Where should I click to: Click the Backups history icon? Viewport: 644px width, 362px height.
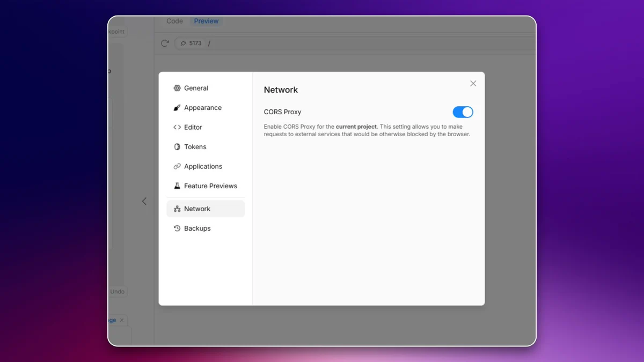coord(177,228)
